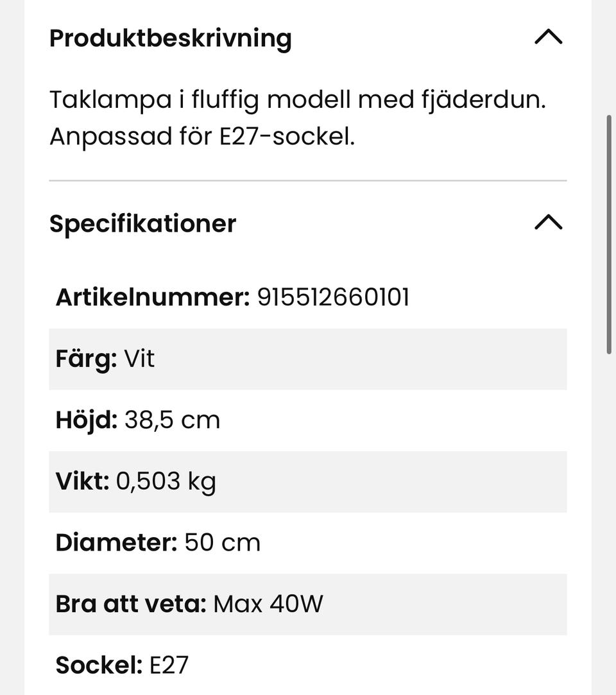Click the Sockel label
Viewport: 616px width, 695px height.
99,665
